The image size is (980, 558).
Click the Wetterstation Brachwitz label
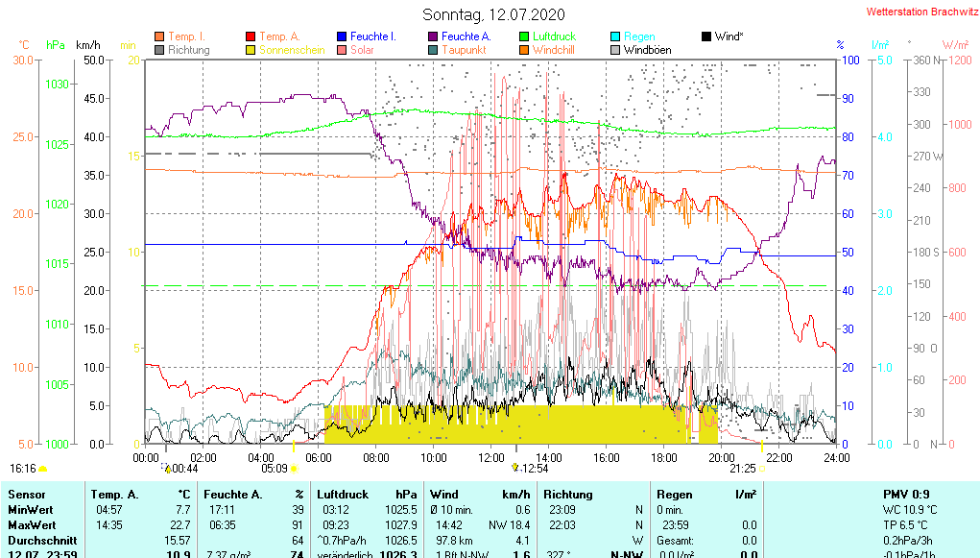click(920, 12)
